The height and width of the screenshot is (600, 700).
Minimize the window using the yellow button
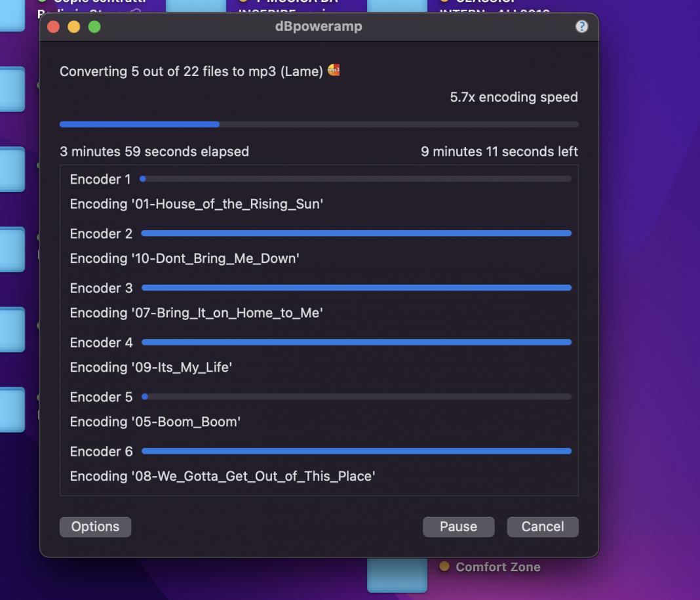(74, 27)
